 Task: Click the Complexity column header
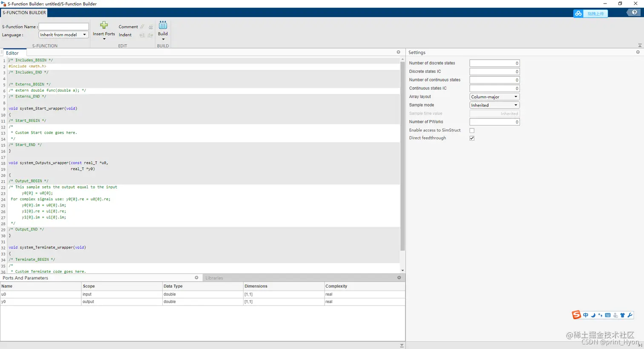tap(365, 286)
